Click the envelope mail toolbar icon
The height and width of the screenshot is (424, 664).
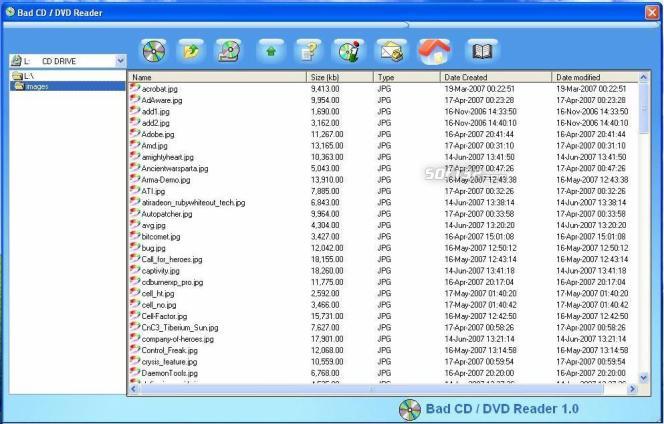391,52
